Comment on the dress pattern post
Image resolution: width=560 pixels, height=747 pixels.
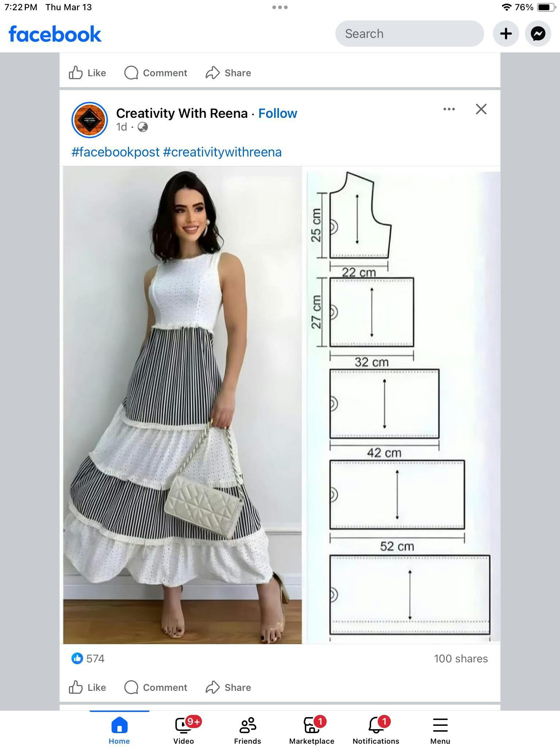tap(156, 687)
